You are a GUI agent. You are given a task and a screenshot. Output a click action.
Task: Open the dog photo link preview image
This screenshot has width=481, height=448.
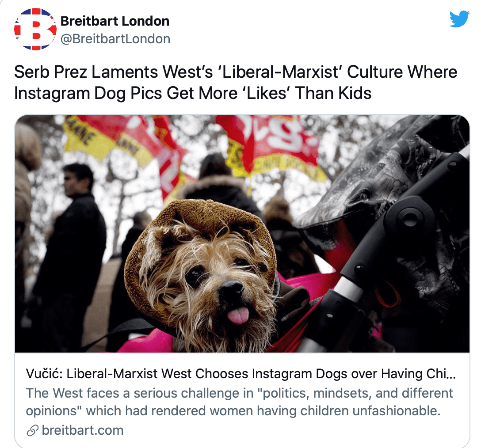[x=242, y=234]
